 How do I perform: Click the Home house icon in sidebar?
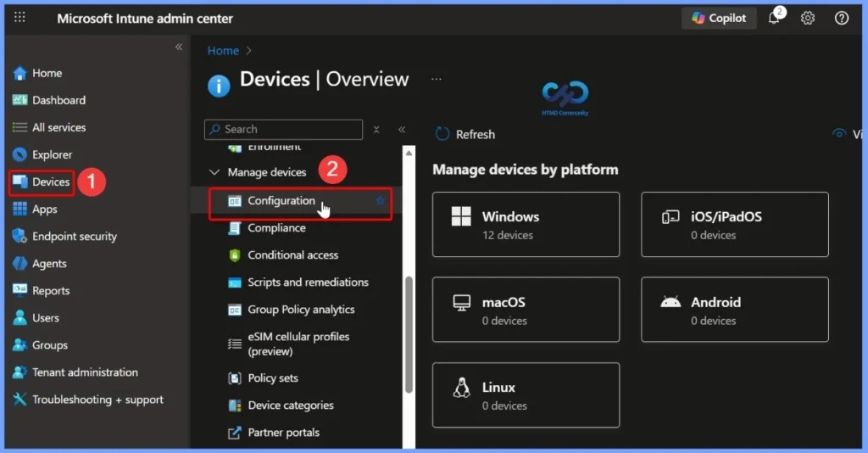(20, 73)
